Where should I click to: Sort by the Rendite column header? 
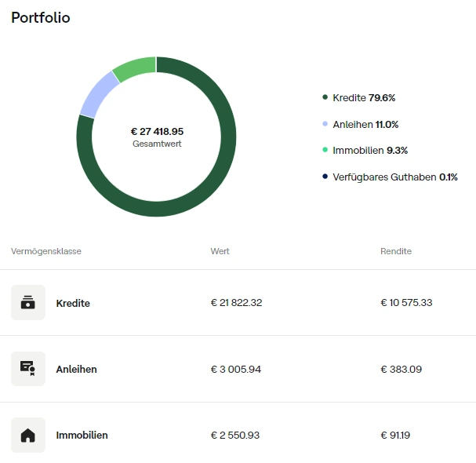click(396, 251)
